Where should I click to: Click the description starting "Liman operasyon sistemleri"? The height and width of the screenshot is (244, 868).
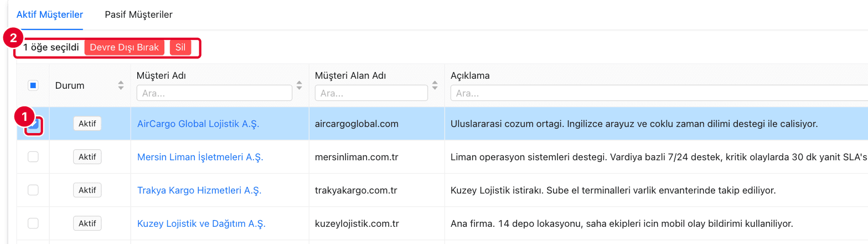(659, 157)
